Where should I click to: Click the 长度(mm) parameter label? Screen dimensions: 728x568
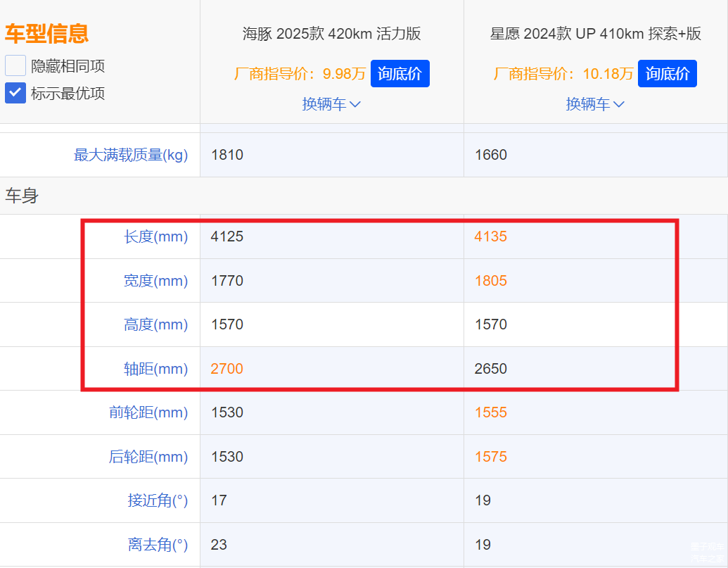coord(156,236)
